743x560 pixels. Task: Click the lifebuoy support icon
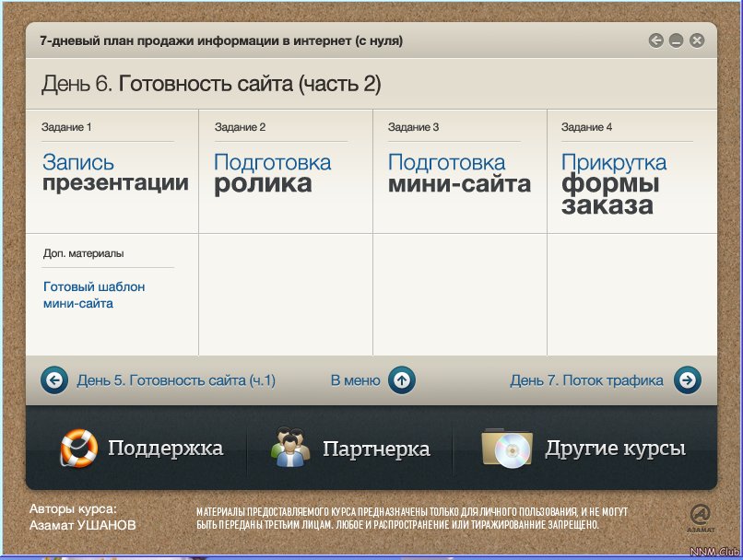point(78,449)
